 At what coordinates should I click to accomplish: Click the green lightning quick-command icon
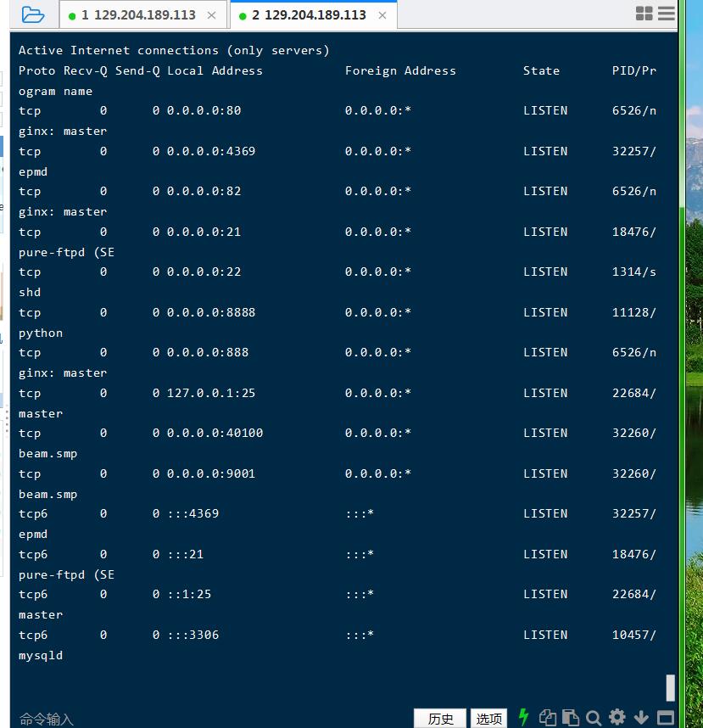click(x=523, y=717)
